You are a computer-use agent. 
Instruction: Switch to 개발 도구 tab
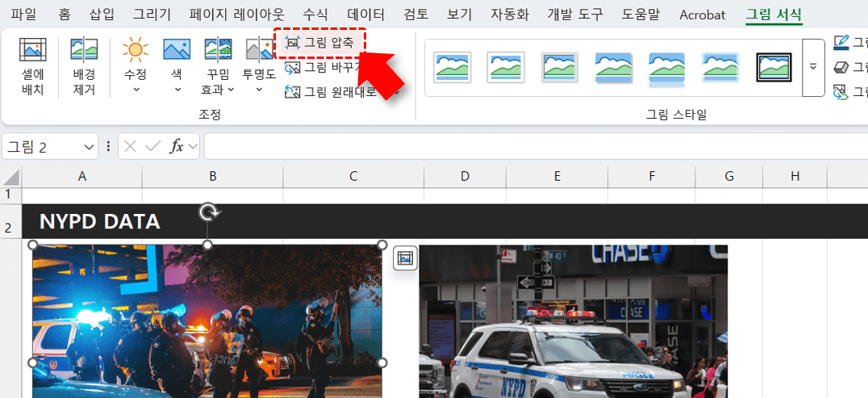click(x=575, y=14)
